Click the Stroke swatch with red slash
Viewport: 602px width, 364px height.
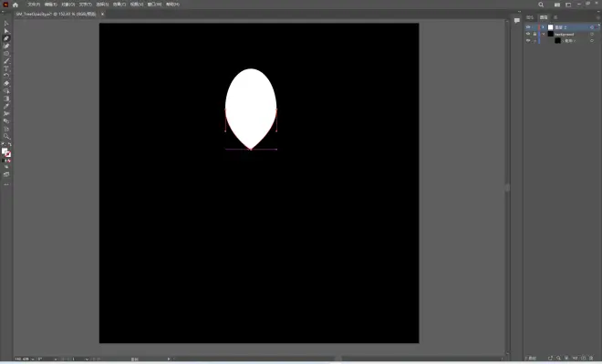[8, 154]
